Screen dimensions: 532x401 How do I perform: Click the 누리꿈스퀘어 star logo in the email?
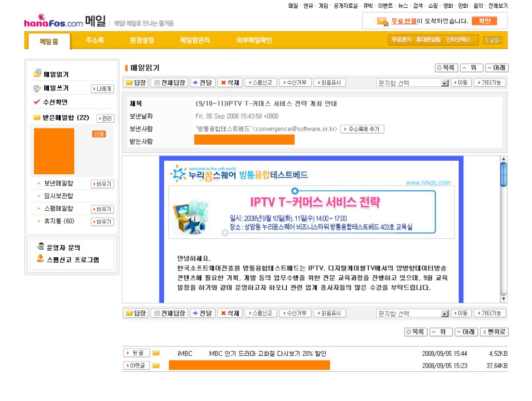coord(178,174)
